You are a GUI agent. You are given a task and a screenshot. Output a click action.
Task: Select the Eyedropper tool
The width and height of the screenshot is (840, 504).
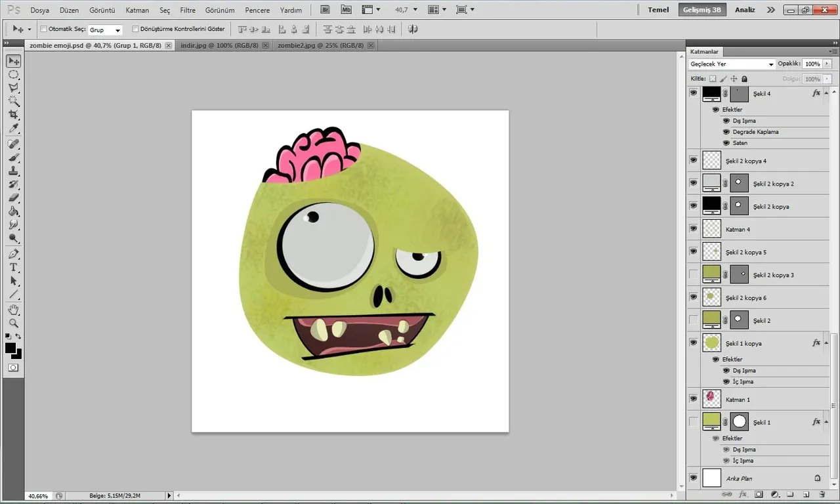pos(13,129)
